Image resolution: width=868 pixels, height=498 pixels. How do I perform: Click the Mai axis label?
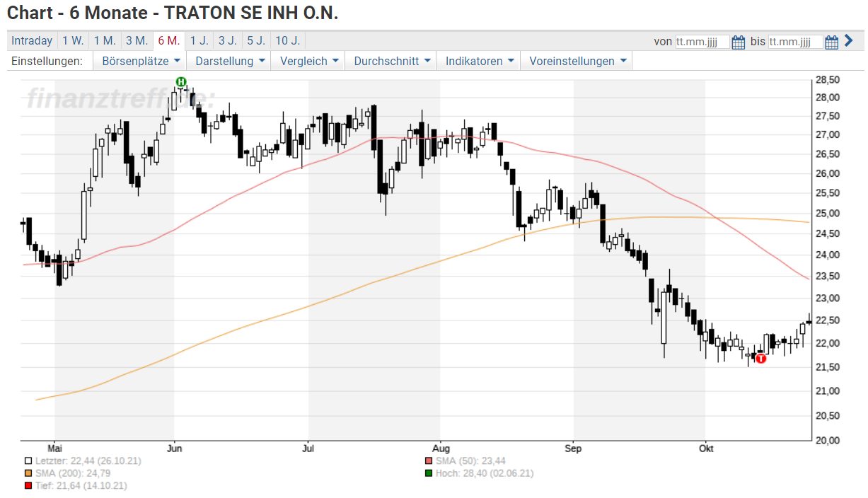(55, 448)
